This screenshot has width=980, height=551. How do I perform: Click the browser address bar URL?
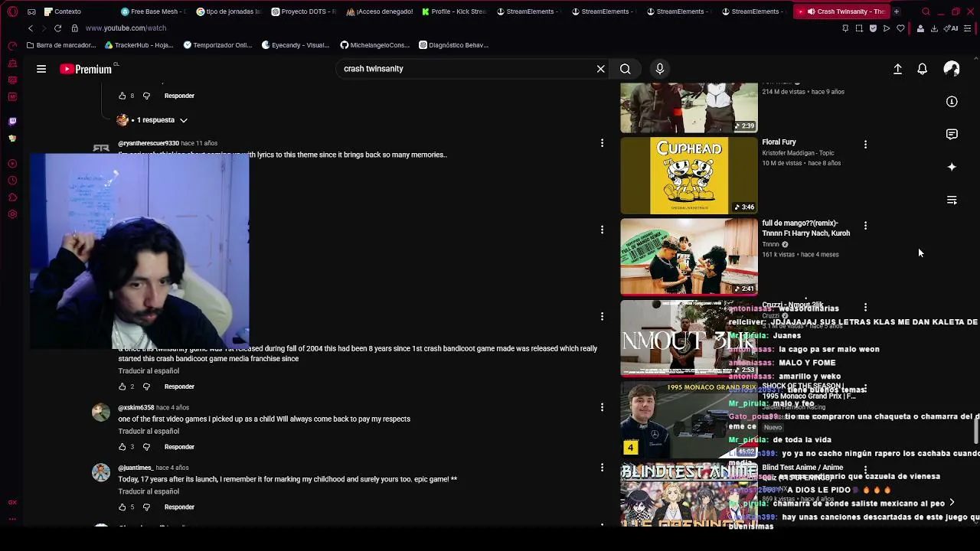click(126, 28)
